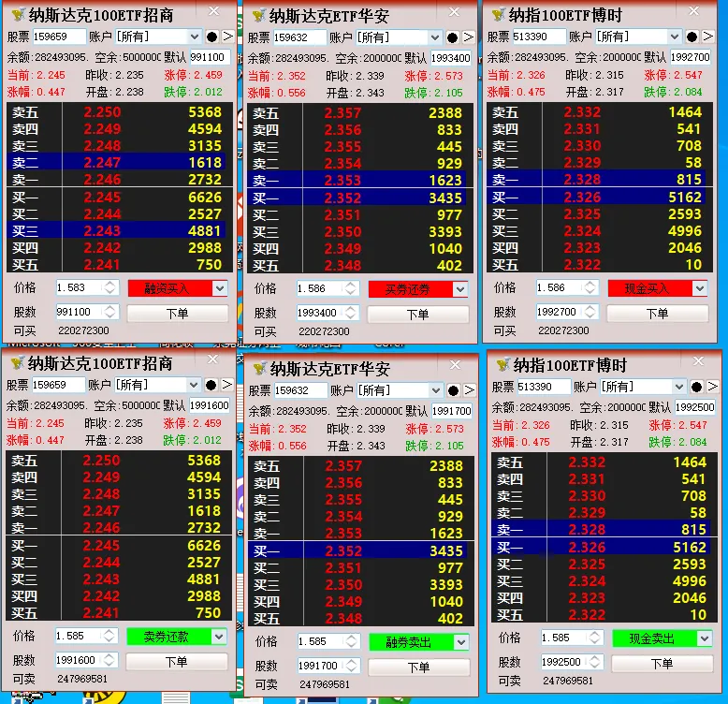Click 下单 in the 融券卖出 window
The height and width of the screenshot is (704, 728).
click(419, 667)
